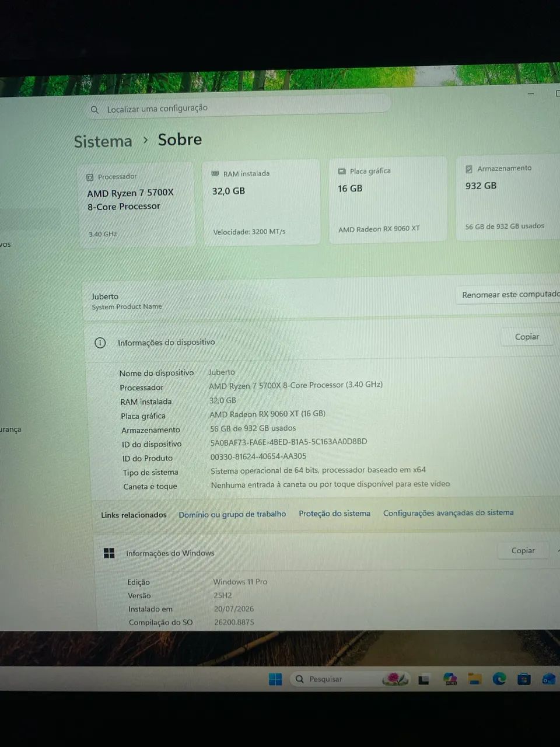Open the Windows Start menu
560x747 pixels.
275,679
